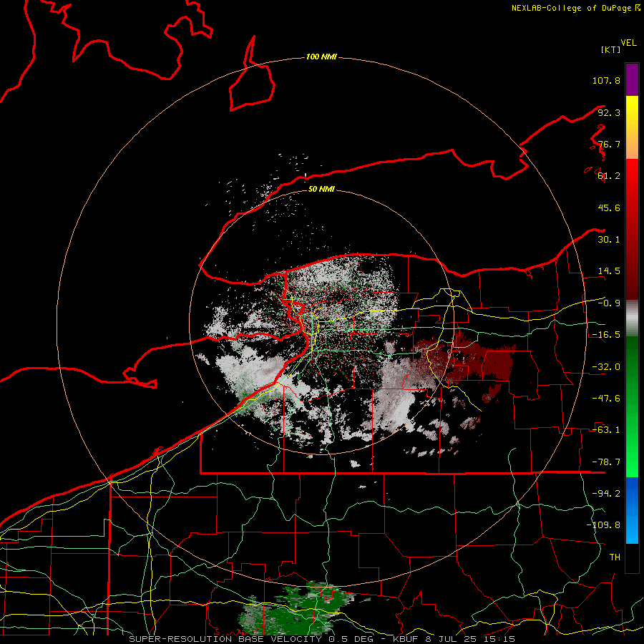Click the 100 NMI range ring label
This screenshot has height=644, width=644.
(321, 57)
